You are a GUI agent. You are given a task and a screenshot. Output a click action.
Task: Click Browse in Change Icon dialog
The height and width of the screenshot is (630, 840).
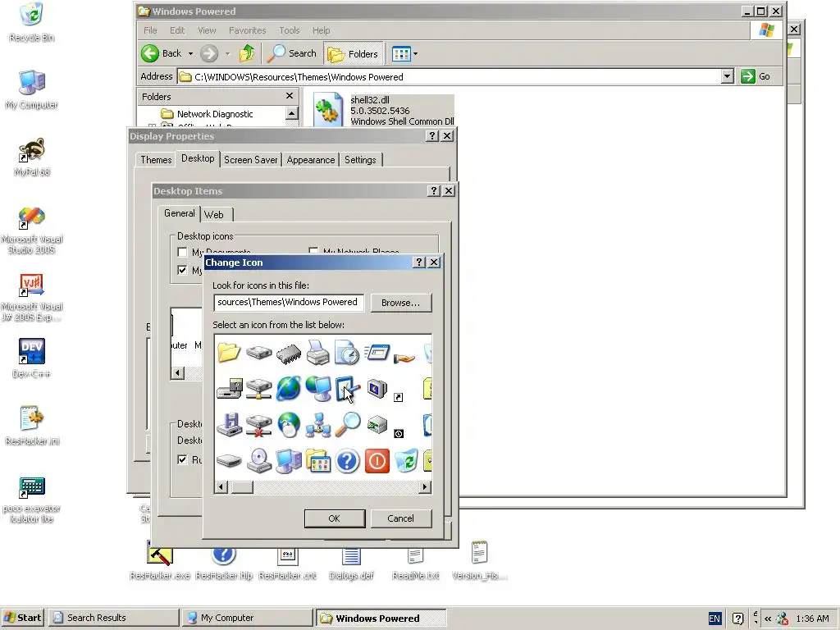tap(400, 303)
